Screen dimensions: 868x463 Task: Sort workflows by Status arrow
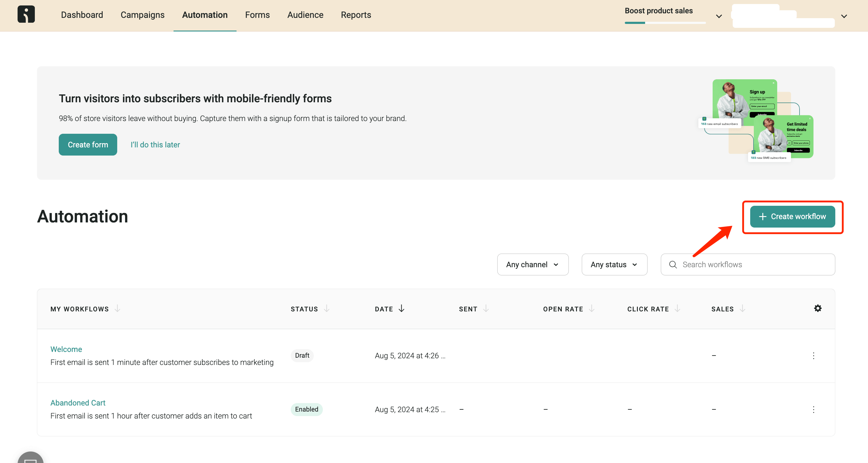(x=326, y=308)
